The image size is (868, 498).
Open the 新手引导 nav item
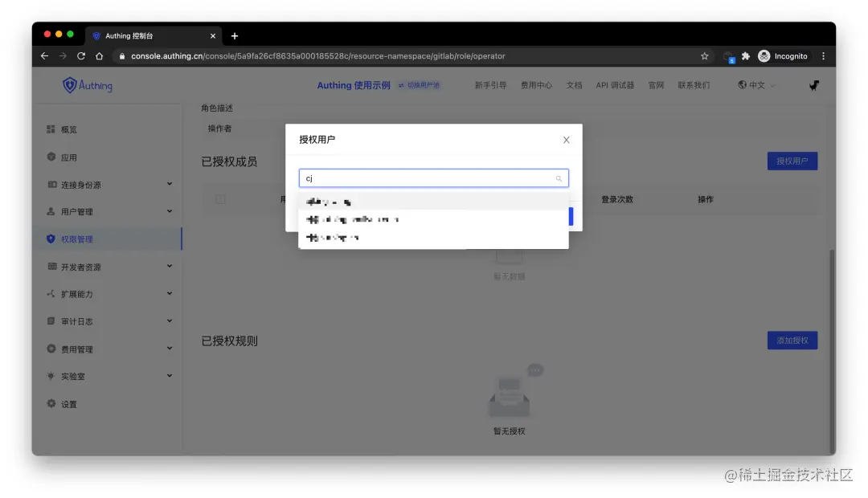click(490, 85)
